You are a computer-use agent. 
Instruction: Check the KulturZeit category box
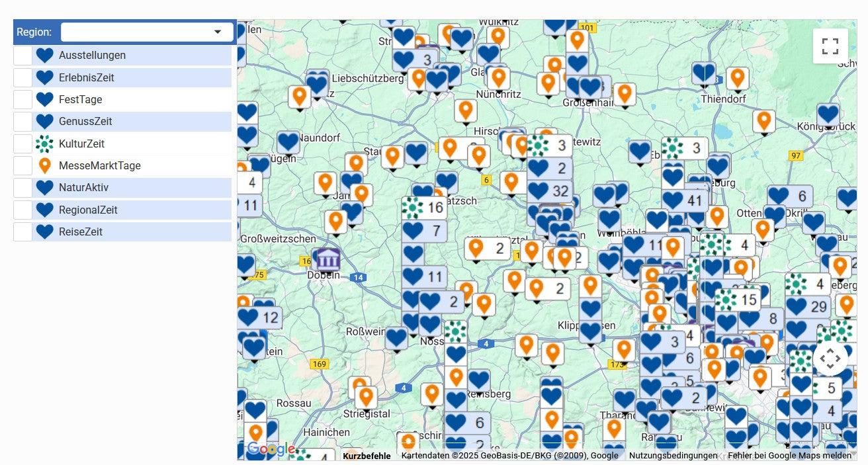pos(22,144)
